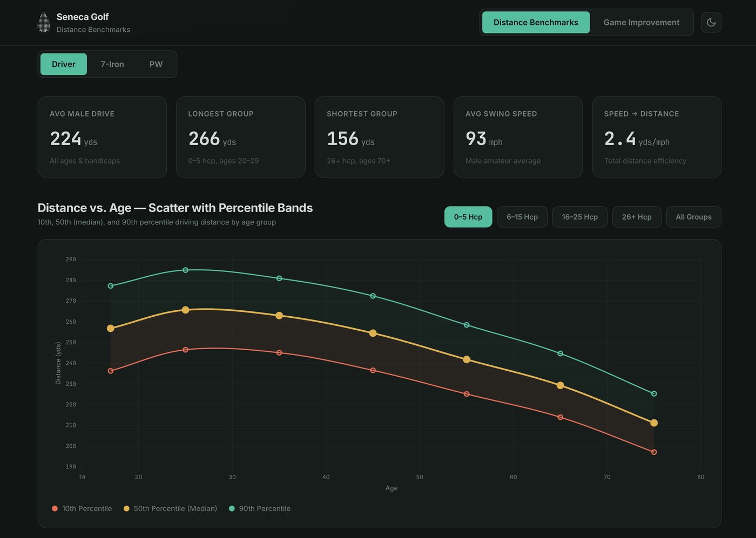Image resolution: width=756 pixels, height=538 pixels.
Task: Click the median data point at age 25
Action: tap(185, 310)
